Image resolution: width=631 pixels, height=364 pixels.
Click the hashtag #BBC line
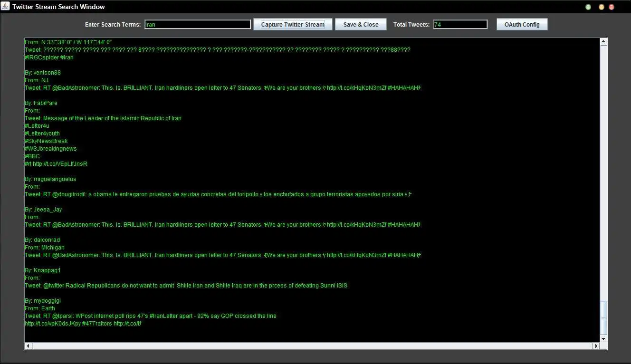(x=32, y=156)
